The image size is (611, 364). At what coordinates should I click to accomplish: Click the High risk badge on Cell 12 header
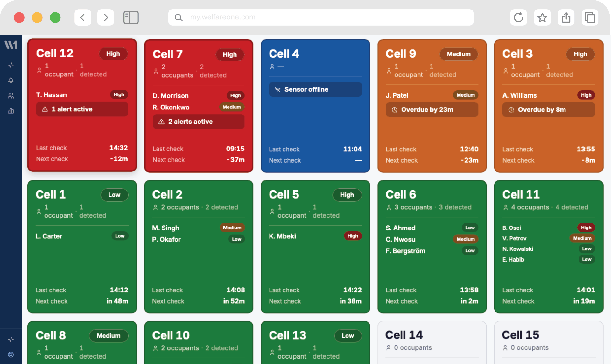[113, 54]
